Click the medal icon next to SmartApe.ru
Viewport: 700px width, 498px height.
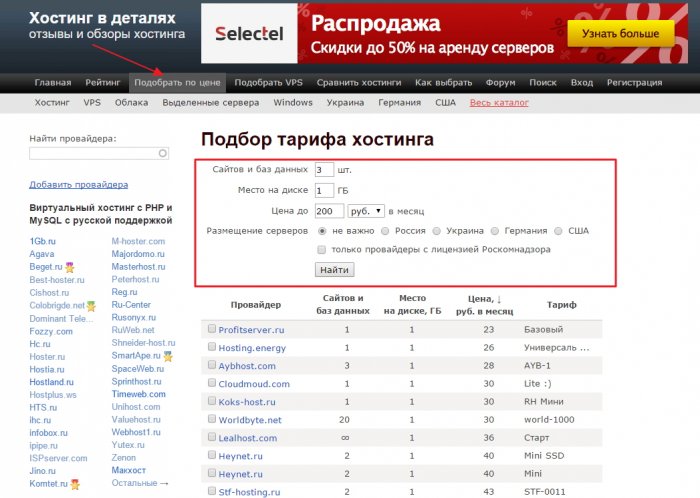point(167,356)
